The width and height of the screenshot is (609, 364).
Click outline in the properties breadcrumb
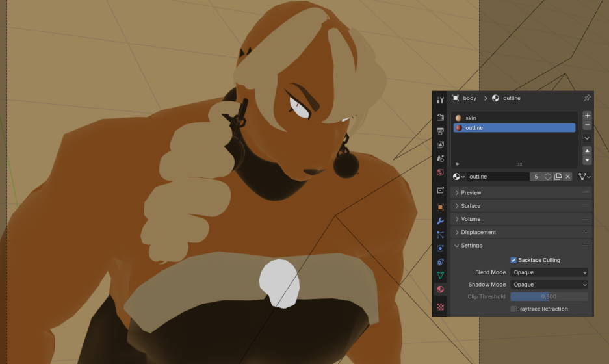tap(512, 98)
